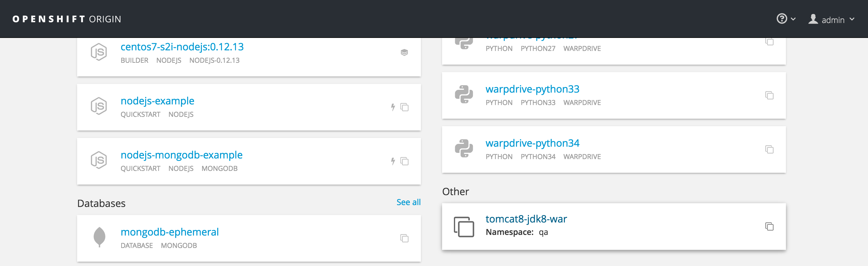
Task: Open centos7-s2i-nodejs:0.12.13 builder image
Action: 182,47
